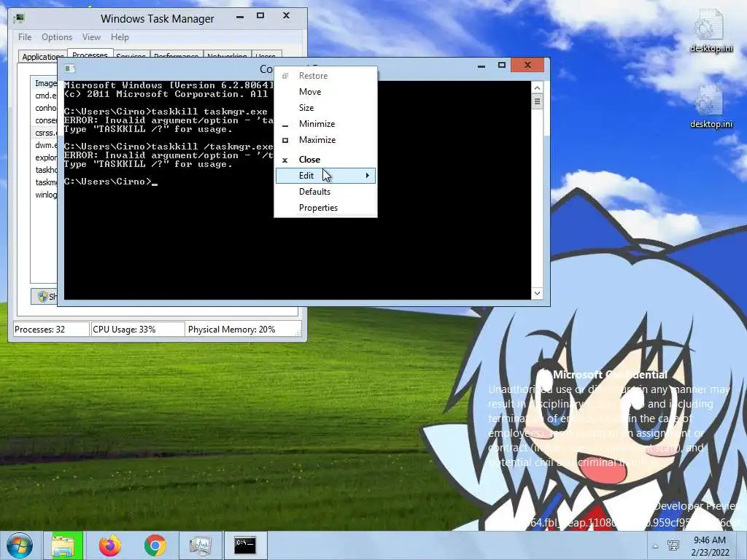Click the Task Manager title bar icon

tap(18, 18)
